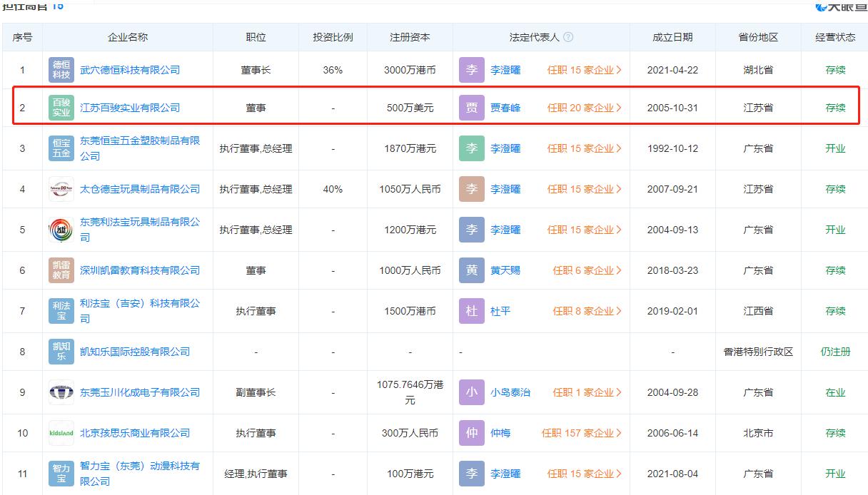This screenshot has height=495, width=868.
Task: Expand 任职 15 家企业 in 东莞恒宝五金 row
Action: coord(585,148)
